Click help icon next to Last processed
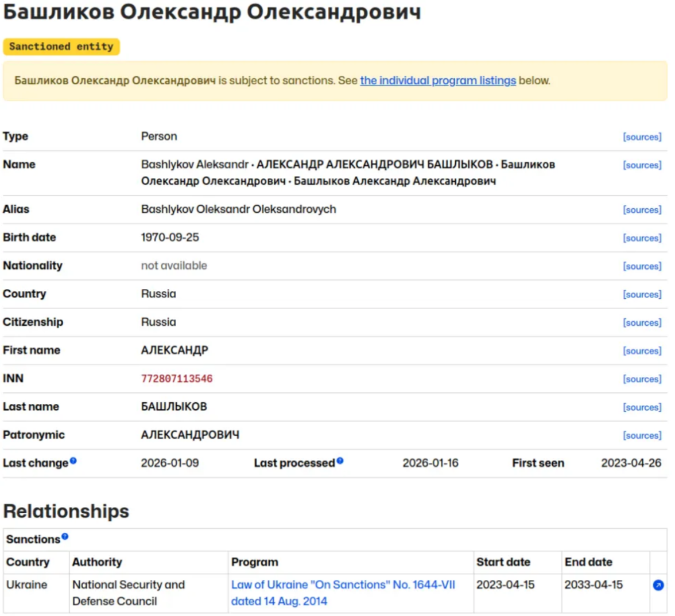675x616 pixels. click(x=340, y=461)
